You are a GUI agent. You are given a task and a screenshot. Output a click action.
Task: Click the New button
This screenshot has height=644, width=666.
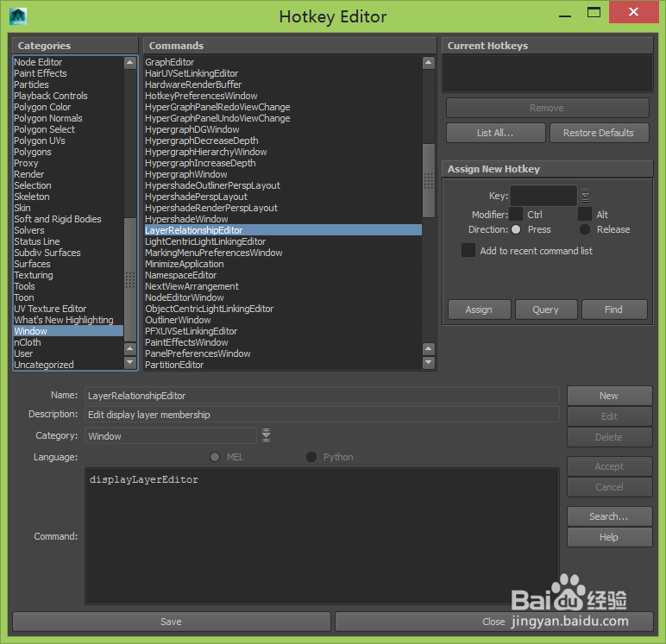point(609,396)
